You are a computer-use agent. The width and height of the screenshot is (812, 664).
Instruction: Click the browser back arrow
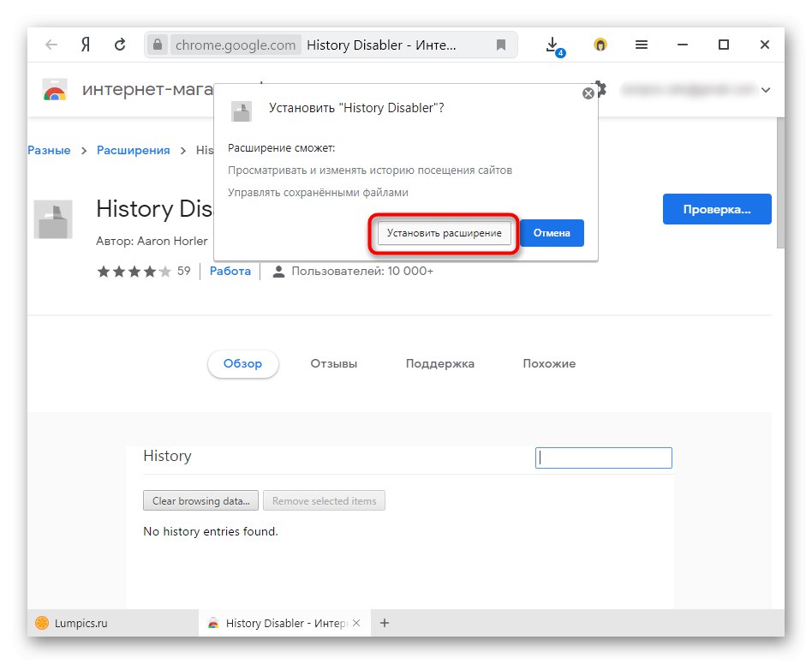[52, 45]
